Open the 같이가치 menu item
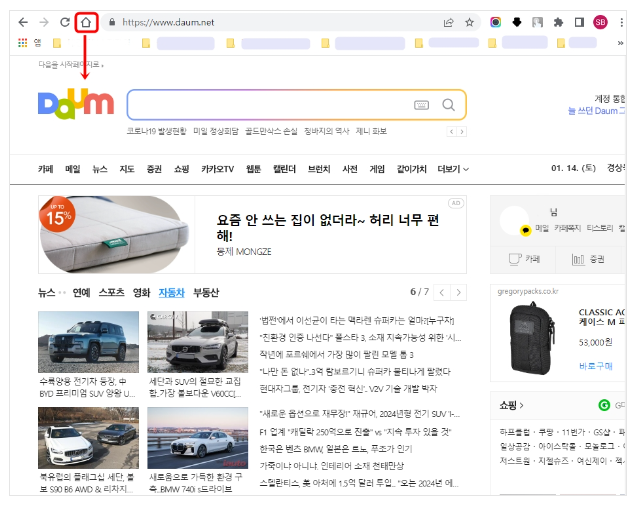The width and height of the screenshot is (635, 505). tap(411, 169)
